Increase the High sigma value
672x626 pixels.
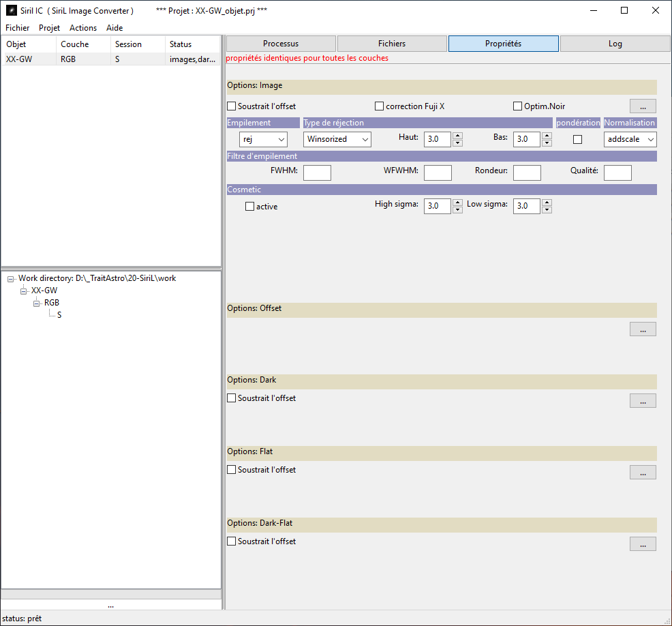pos(458,203)
